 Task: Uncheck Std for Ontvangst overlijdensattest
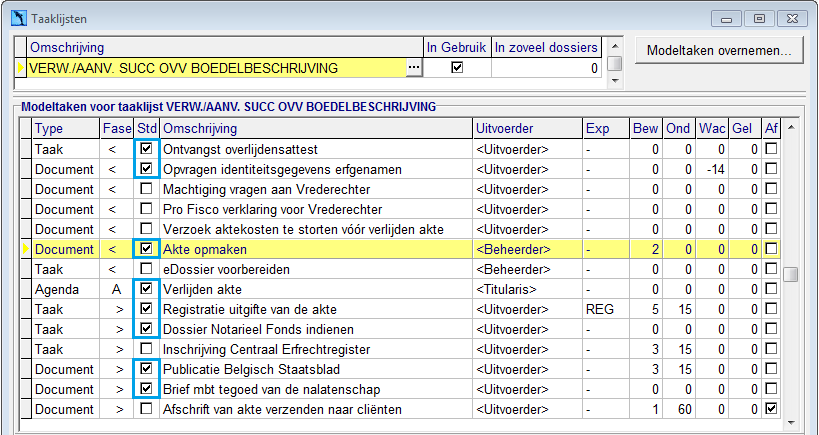pos(147,149)
